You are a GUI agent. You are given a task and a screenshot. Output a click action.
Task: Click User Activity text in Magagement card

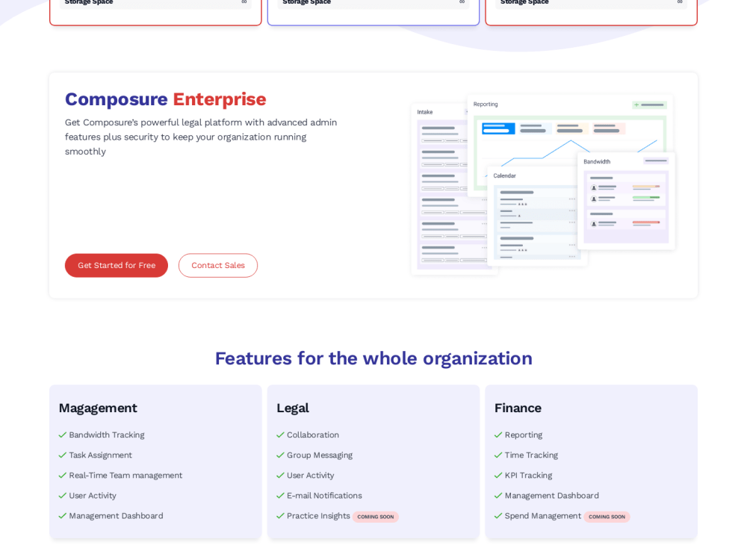93,496
